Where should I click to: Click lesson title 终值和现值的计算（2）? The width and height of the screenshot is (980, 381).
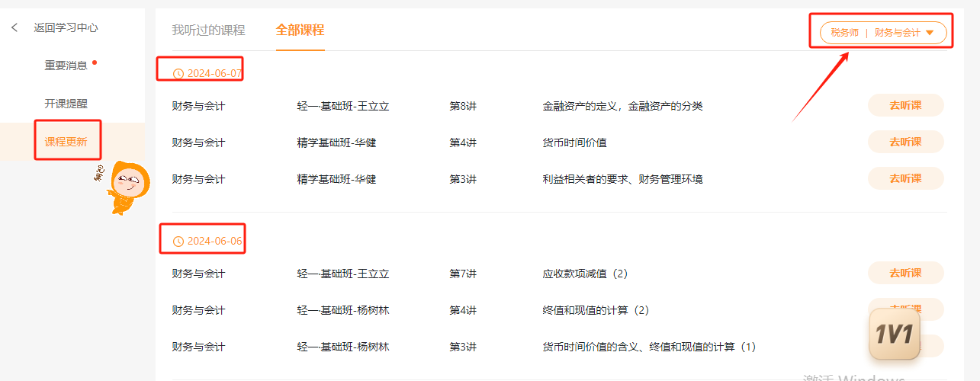(596, 310)
